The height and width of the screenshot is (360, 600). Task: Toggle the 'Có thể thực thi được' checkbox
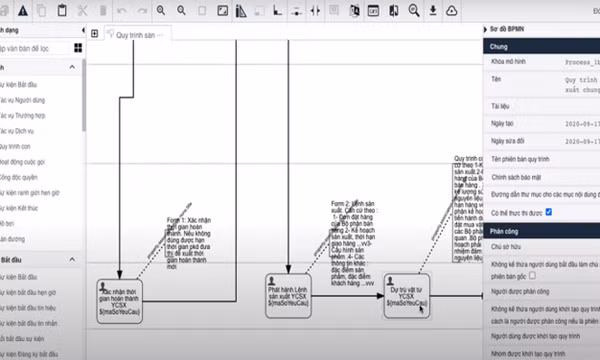(x=548, y=212)
